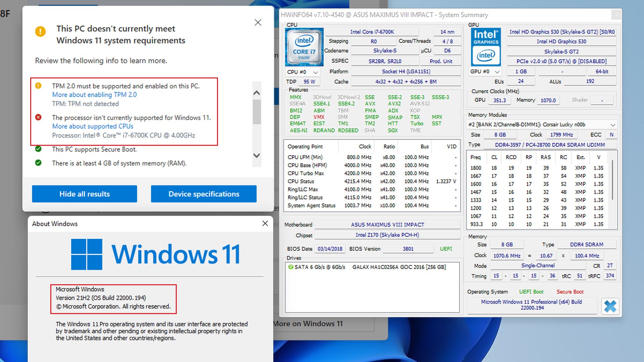Click the Intel Core i7 CPU logo

pyautogui.click(x=304, y=47)
